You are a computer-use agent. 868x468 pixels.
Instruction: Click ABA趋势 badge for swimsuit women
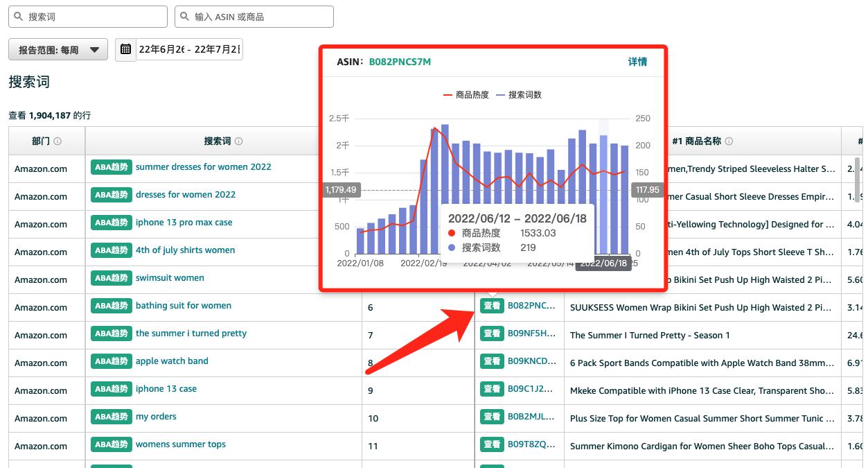point(111,278)
